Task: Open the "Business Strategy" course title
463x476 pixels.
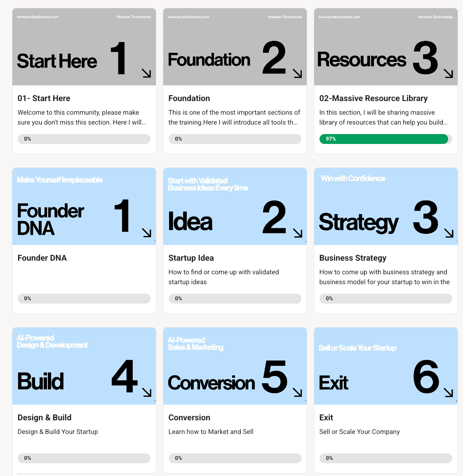Action: pos(353,258)
